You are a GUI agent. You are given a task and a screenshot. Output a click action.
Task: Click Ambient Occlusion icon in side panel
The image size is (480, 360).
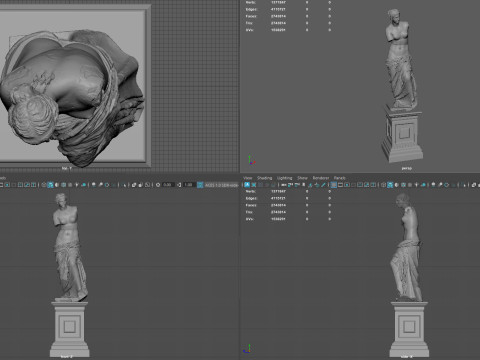(x=433, y=185)
